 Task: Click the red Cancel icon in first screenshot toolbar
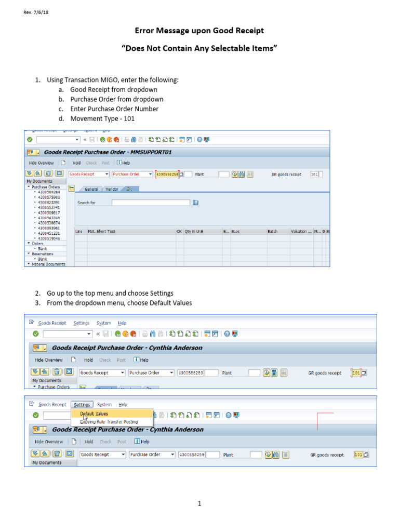click(x=117, y=140)
